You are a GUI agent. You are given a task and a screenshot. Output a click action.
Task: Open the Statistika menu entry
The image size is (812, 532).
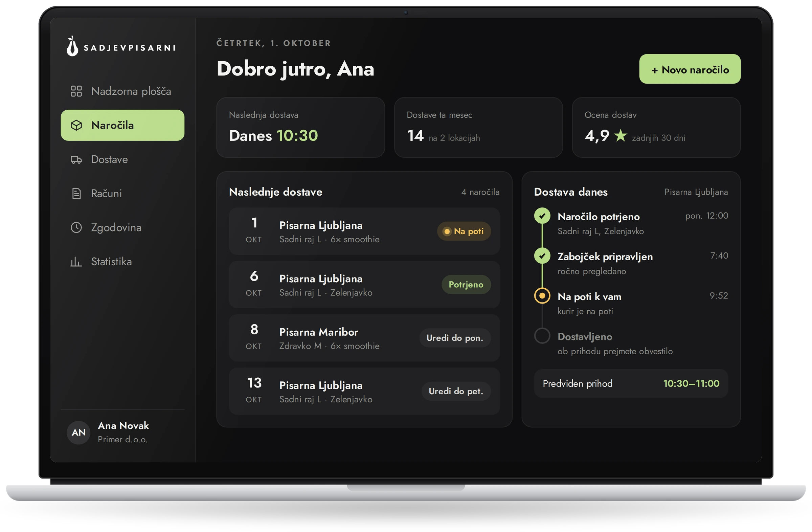click(122, 262)
